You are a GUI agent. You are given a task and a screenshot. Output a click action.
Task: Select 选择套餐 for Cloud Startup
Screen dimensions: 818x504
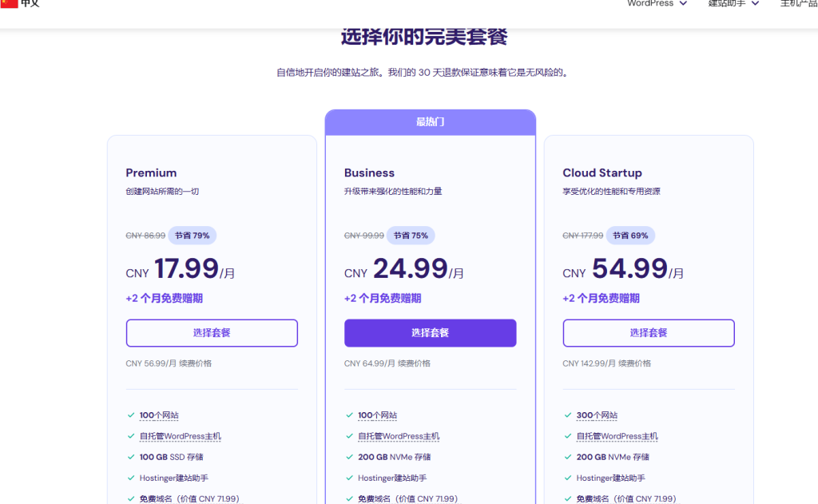[x=649, y=333]
